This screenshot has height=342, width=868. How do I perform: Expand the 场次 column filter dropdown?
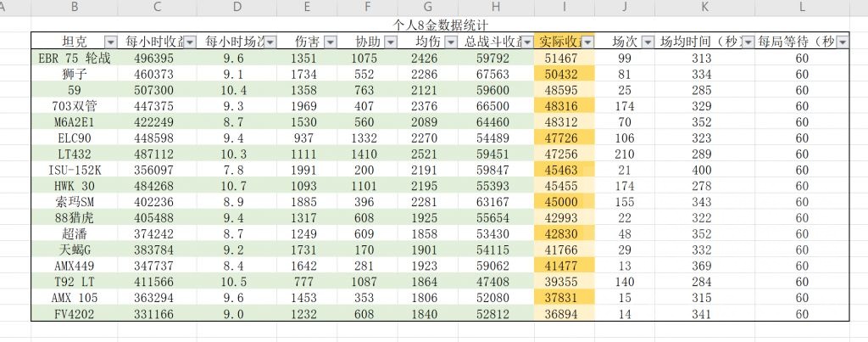tap(647, 42)
